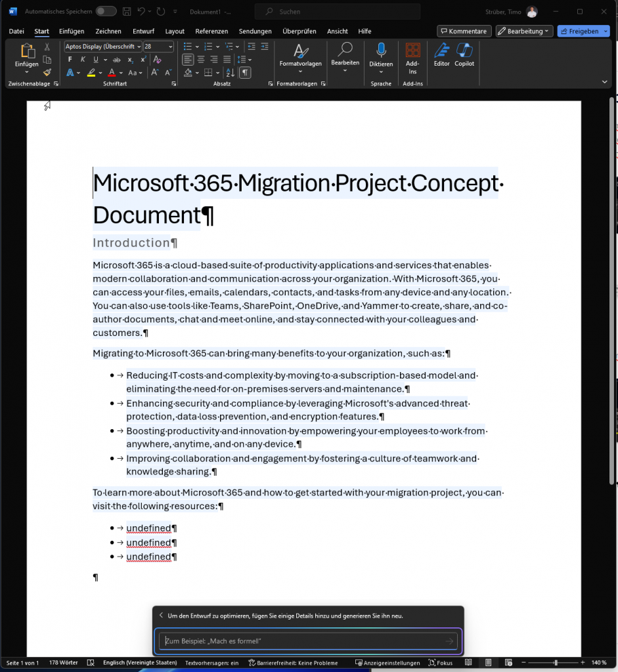618x672 pixels.
Task: Click the Kommentare button
Action: [x=464, y=31]
